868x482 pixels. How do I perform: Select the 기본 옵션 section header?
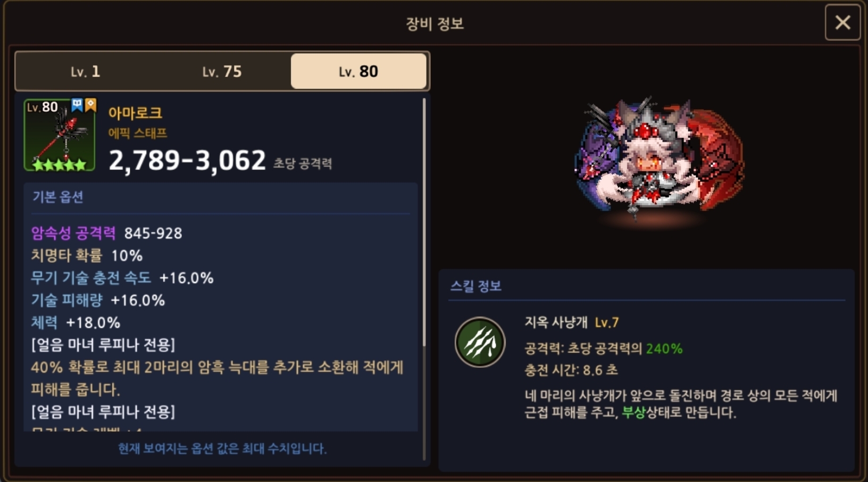[58, 197]
